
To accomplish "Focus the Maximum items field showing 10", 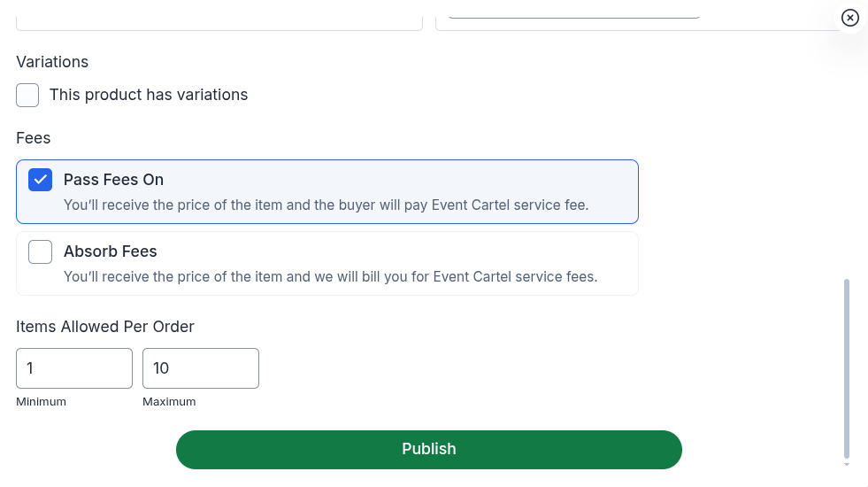I will tap(200, 367).
